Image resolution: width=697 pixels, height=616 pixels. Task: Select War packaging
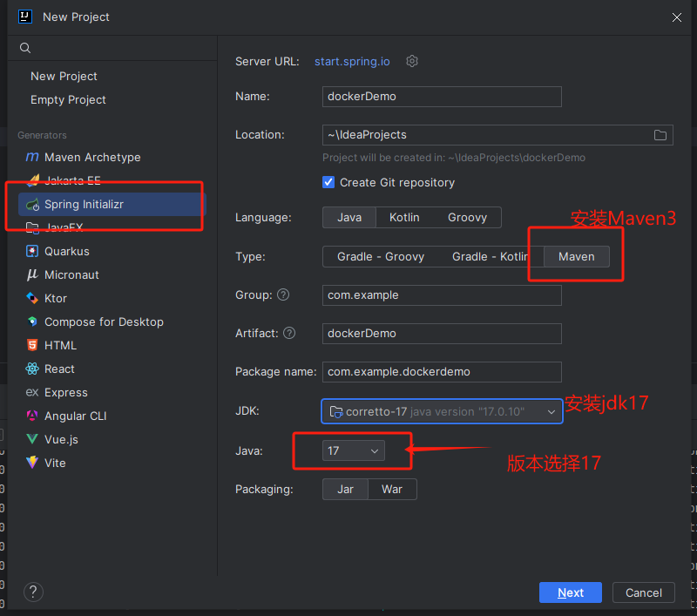tap(392, 490)
